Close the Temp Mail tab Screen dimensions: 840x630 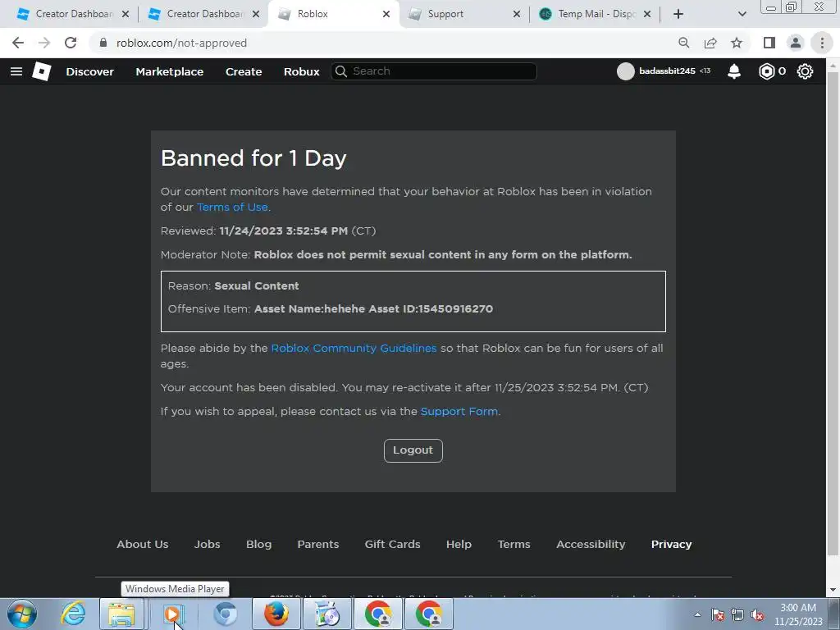pos(647,14)
